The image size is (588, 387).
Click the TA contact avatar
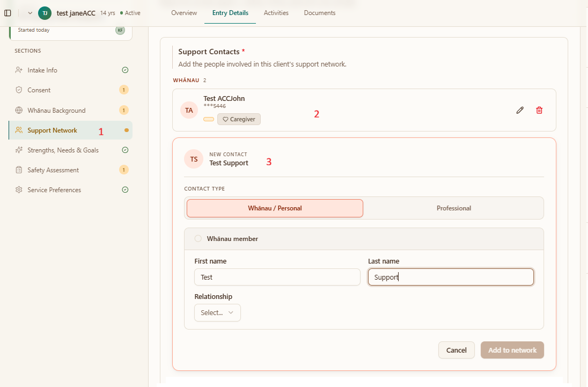(x=189, y=110)
